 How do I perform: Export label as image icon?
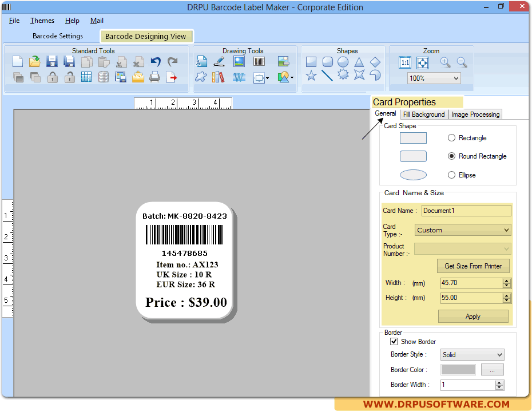[121, 77]
